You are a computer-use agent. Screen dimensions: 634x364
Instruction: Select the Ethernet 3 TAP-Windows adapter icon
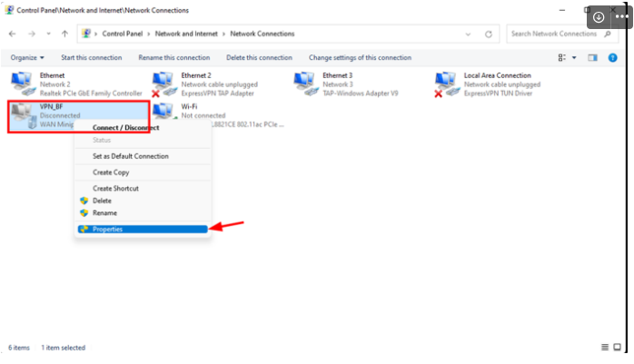coord(305,83)
